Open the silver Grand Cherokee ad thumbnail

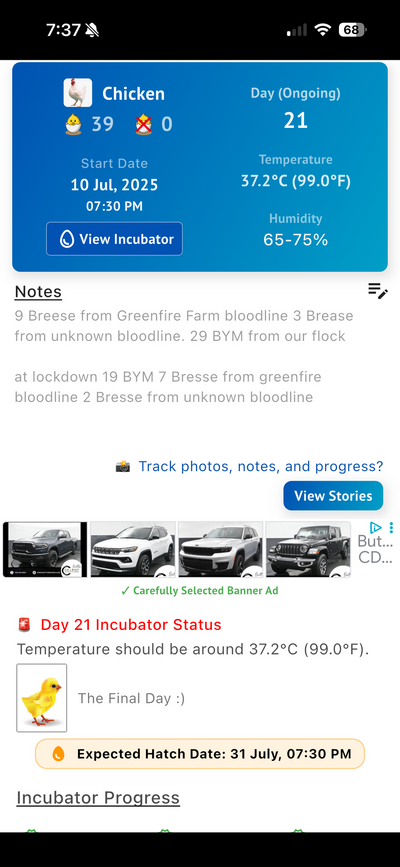coord(220,550)
